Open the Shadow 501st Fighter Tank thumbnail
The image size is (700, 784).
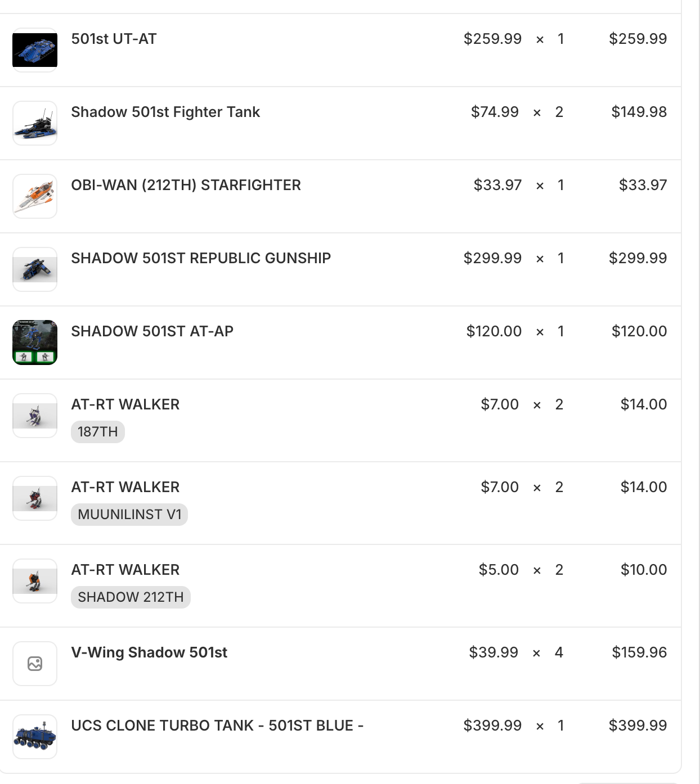pyautogui.click(x=35, y=123)
